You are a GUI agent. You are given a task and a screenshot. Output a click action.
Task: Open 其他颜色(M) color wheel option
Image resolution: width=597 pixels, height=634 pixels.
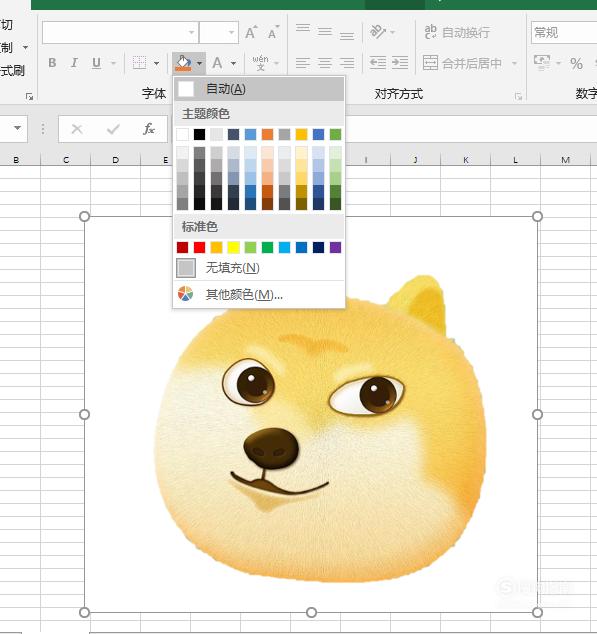point(259,294)
